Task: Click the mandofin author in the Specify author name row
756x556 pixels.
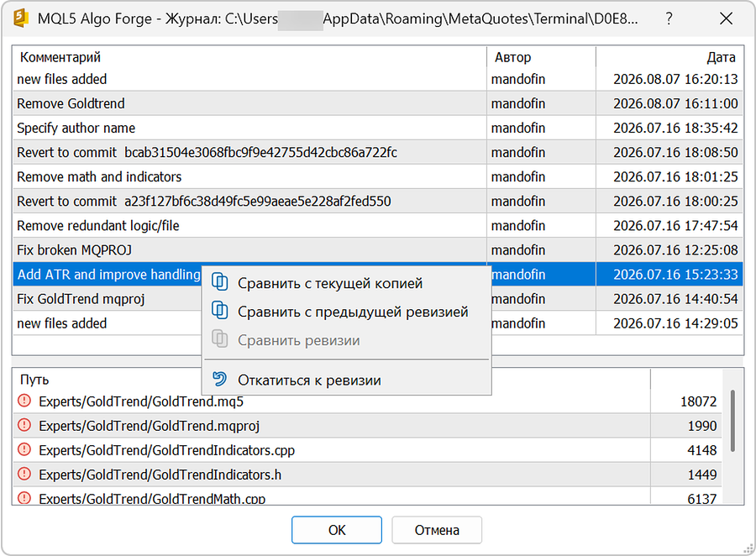Action: click(x=517, y=128)
